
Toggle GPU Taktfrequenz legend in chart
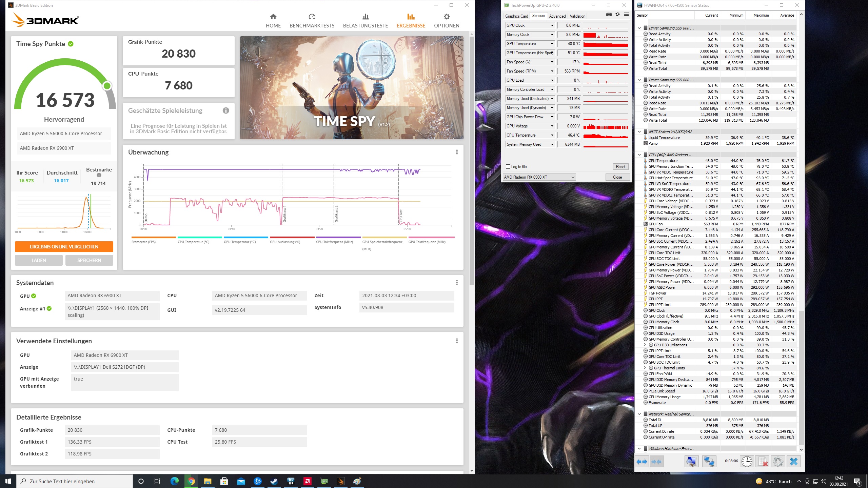click(x=427, y=242)
